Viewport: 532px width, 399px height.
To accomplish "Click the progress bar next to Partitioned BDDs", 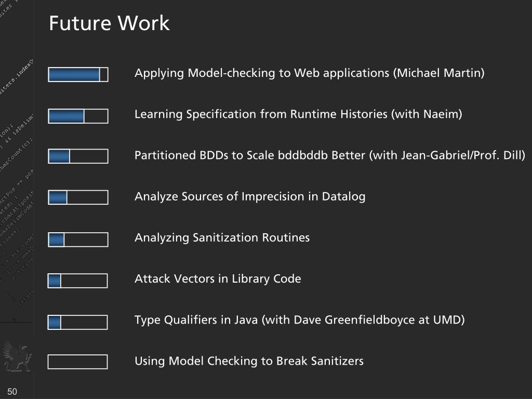I will click(x=78, y=156).
